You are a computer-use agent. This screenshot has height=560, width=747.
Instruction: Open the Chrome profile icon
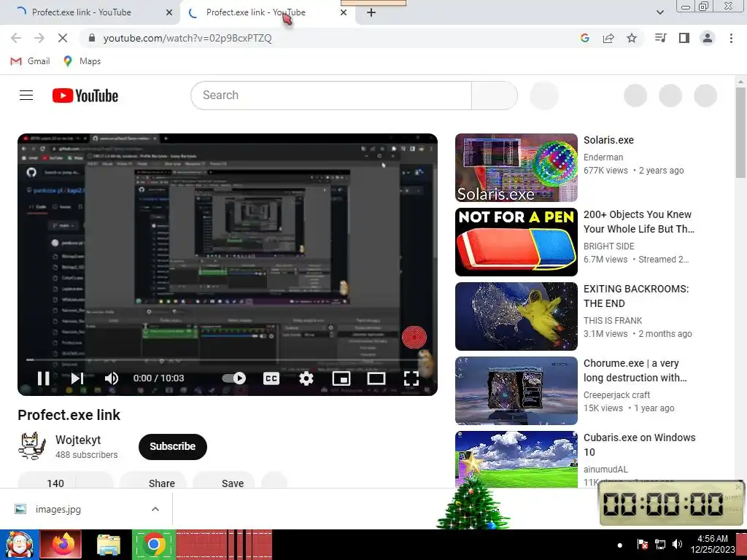708,38
